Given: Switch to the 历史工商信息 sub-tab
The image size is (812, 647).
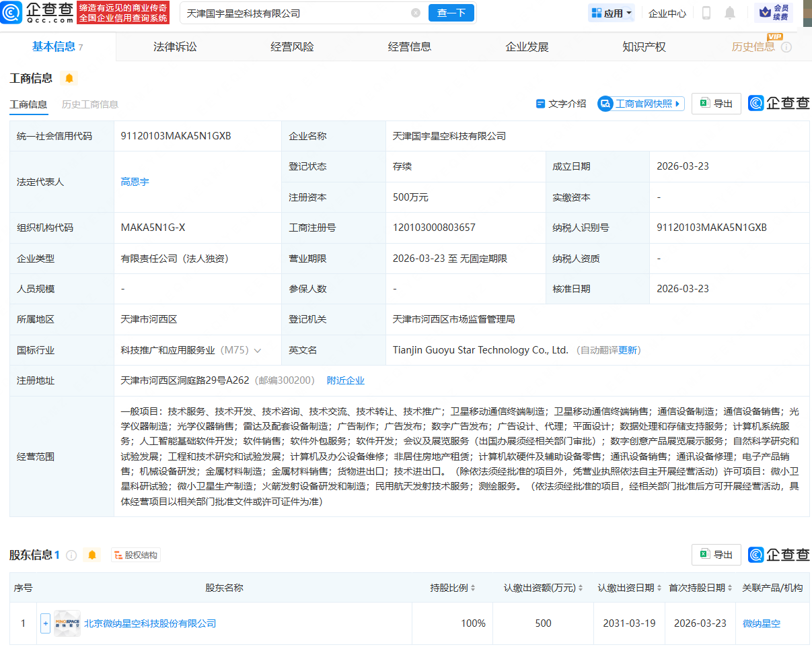Looking at the screenshot, I should click(x=90, y=104).
